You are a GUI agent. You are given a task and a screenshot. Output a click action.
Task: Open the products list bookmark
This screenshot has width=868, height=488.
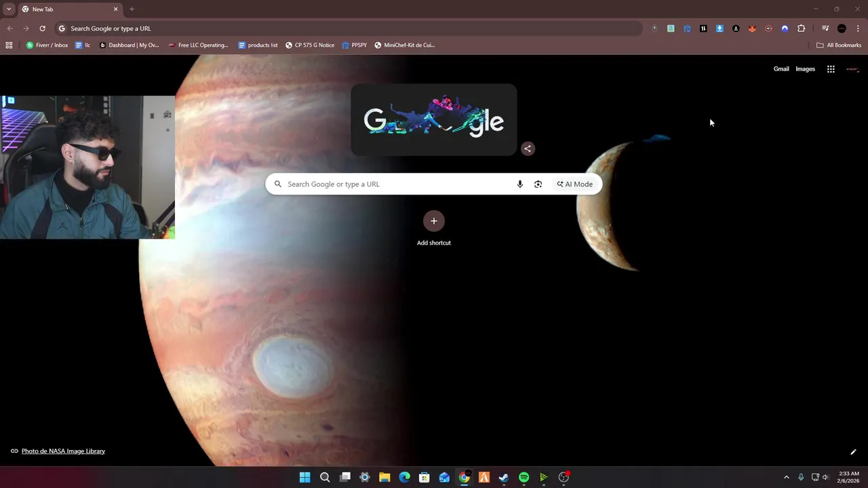258,45
